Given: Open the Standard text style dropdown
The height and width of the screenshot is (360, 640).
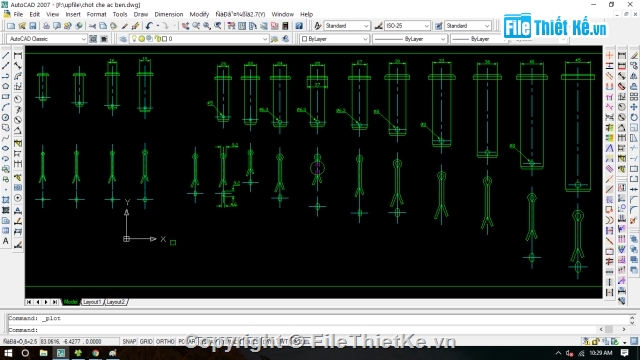Looking at the screenshot, I should [x=366, y=26].
